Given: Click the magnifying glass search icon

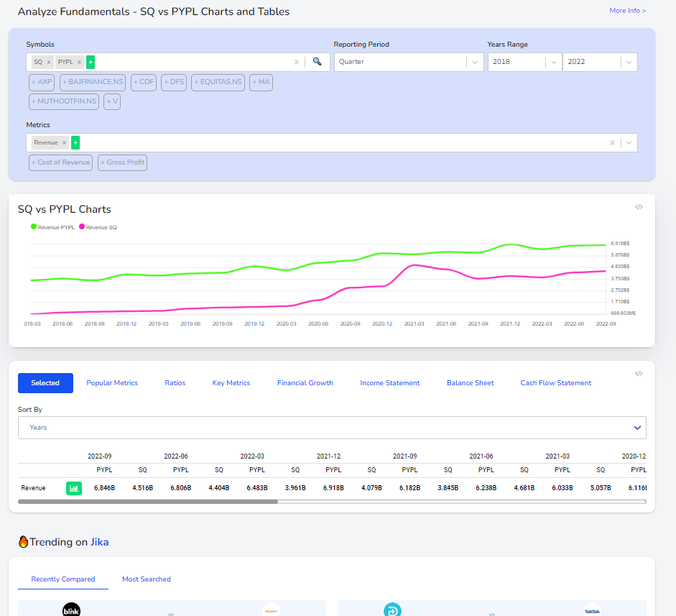Looking at the screenshot, I should point(317,62).
